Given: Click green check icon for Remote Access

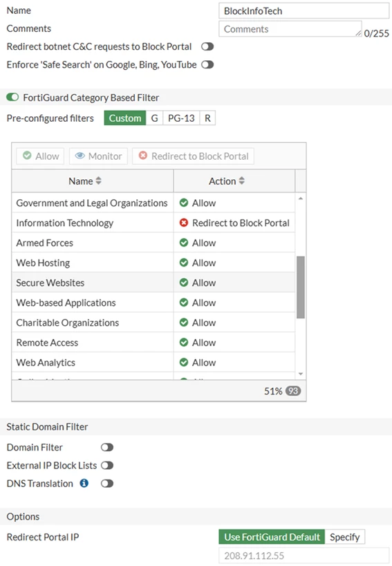Looking at the screenshot, I should click(184, 343).
